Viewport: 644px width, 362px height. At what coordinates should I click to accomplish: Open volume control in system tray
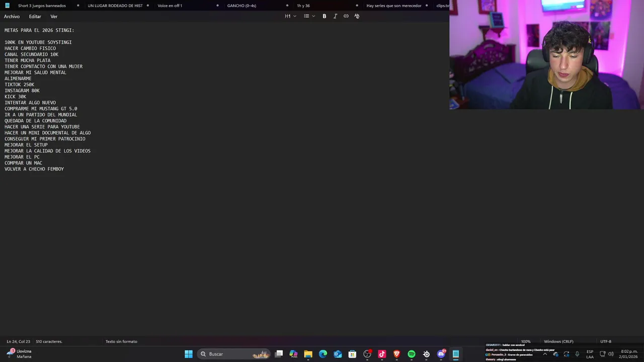(x=611, y=354)
